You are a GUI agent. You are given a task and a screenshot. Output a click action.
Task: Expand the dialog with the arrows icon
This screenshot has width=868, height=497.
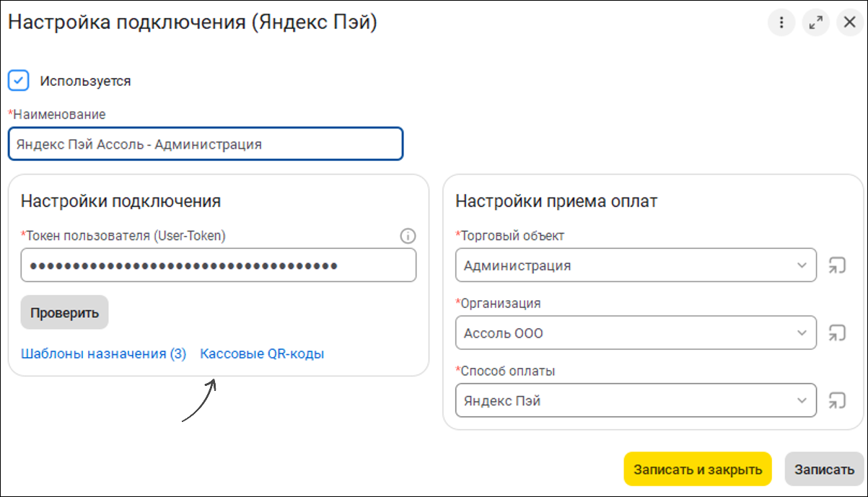(816, 23)
